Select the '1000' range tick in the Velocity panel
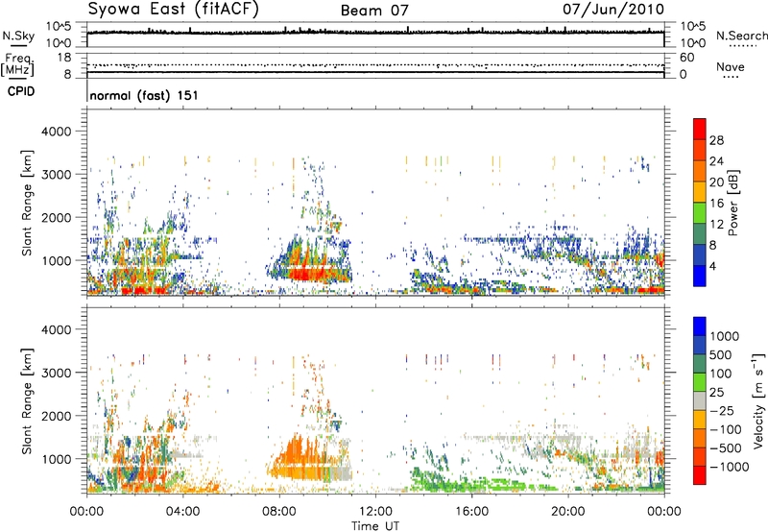Viewport: 768px width, 532px height. [x=56, y=459]
